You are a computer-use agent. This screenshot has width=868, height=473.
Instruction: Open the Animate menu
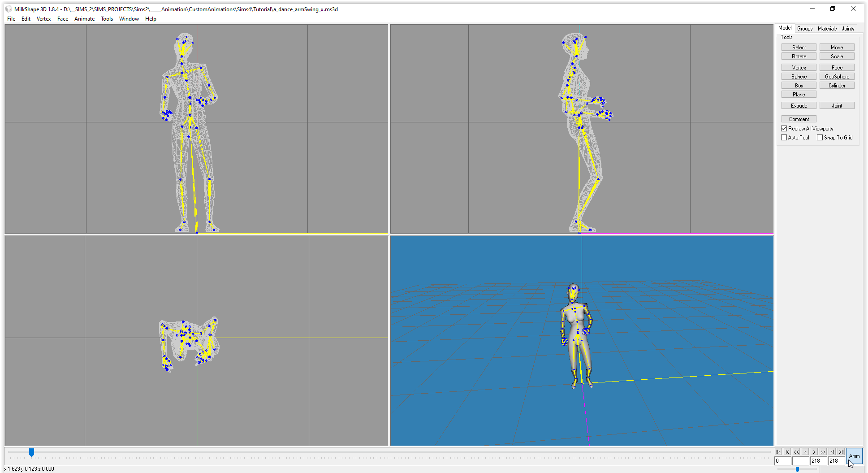84,19
